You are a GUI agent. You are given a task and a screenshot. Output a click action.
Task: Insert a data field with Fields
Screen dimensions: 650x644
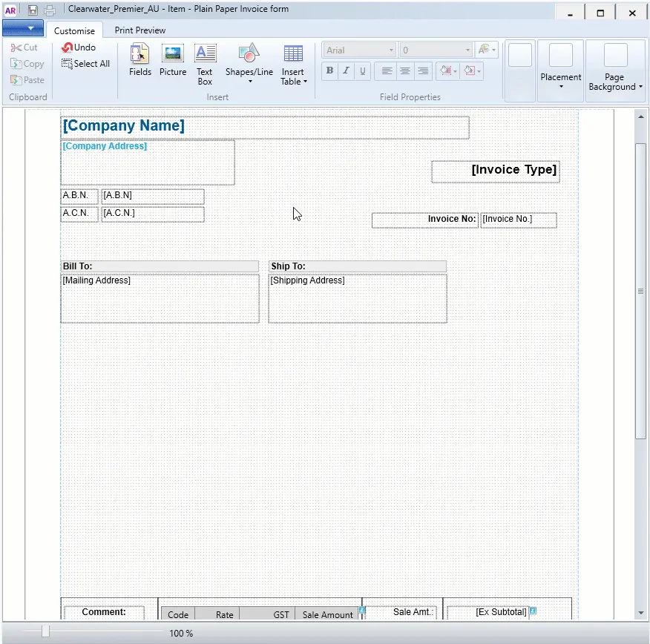[x=140, y=60]
